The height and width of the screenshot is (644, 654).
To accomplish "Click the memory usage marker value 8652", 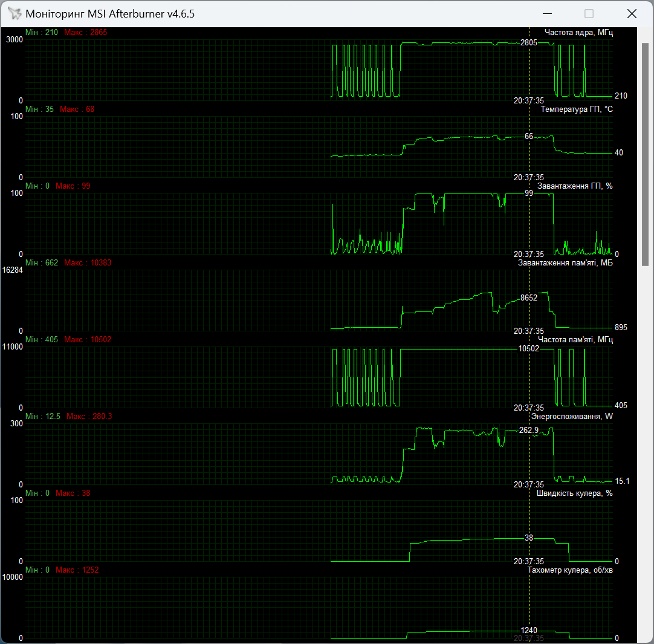I will (x=528, y=298).
